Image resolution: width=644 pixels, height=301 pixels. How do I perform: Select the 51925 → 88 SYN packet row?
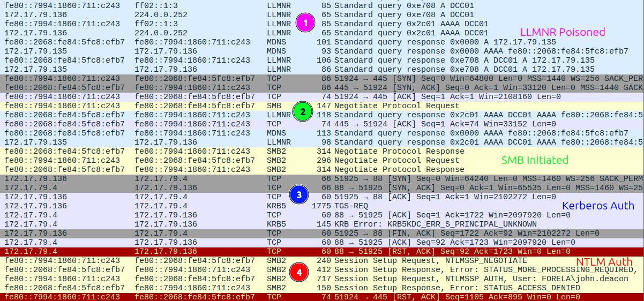[x=321, y=178]
